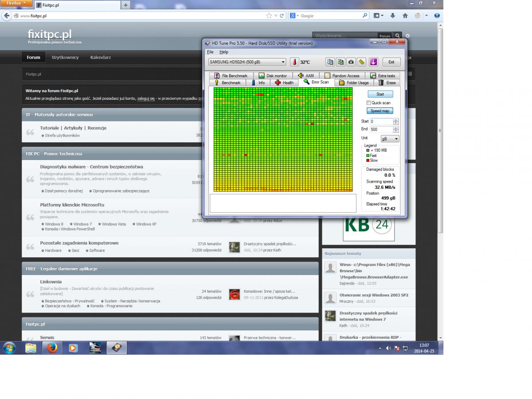Toggle the Speed map button
The image size is (532, 399).
379,111
